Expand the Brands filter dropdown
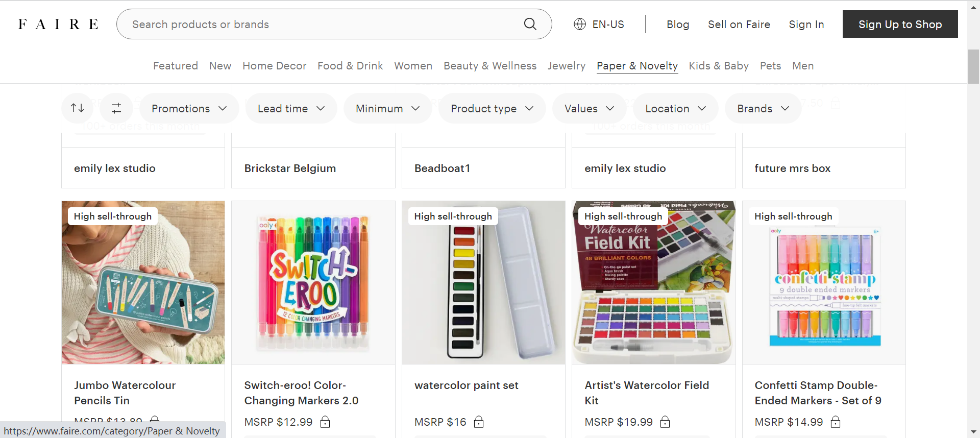Viewport: 980px width, 438px height. pos(763,108)
